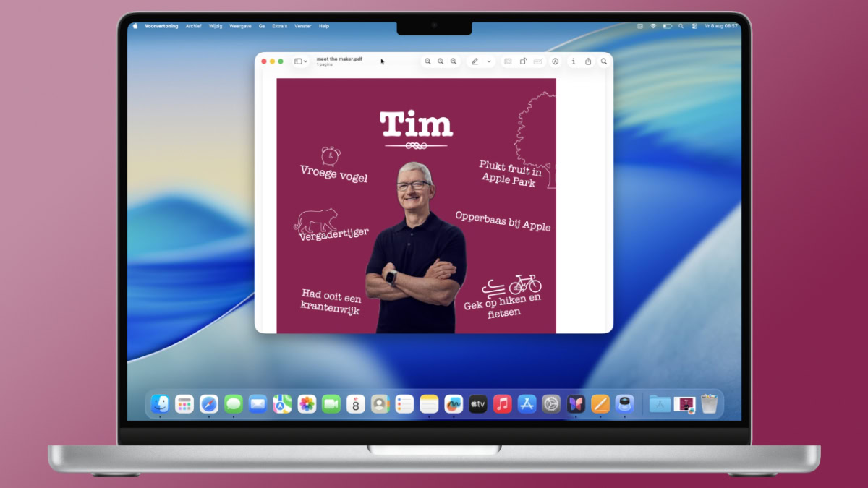Open the Extra's menu in the menu bar
The height and width of the screenshot is (488, 868).
click(x=280, y=25)
